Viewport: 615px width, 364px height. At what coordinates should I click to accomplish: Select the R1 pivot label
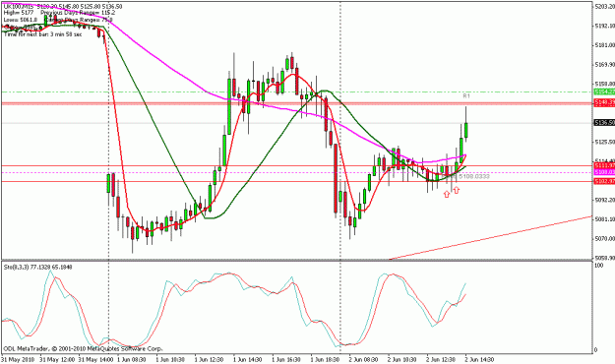click(466, 95)
